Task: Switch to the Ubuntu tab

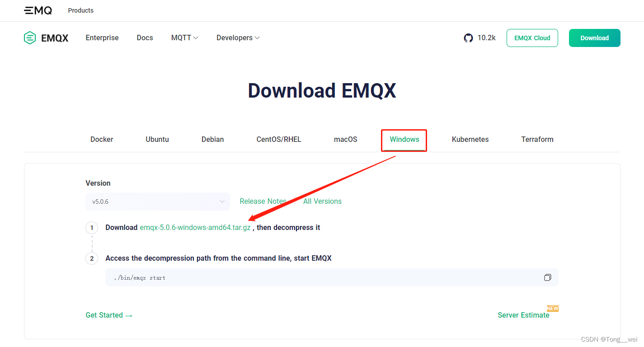Action: click(157, 139)
